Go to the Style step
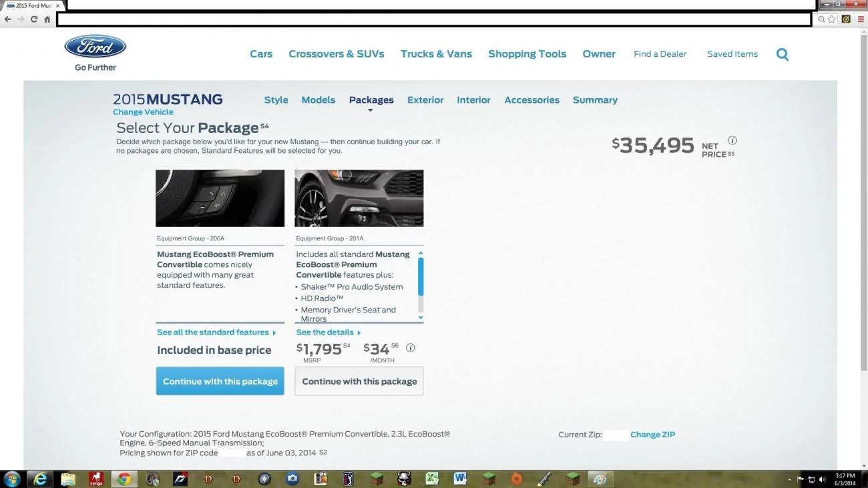 [x=276, y=100]
